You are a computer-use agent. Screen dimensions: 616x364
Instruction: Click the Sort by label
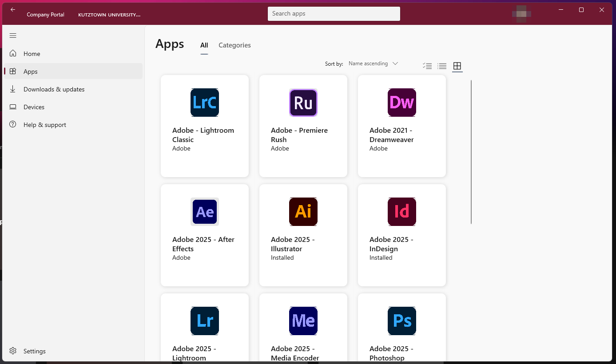coord(334,64)
